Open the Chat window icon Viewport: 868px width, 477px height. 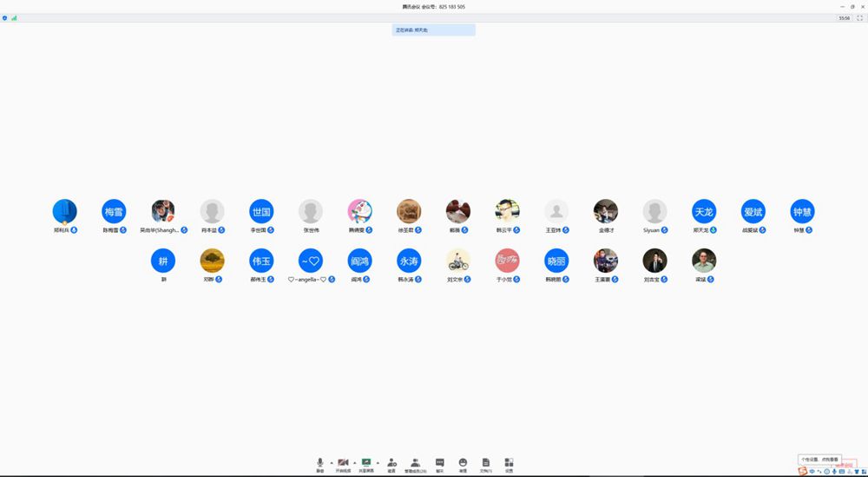(x=440, y=464)
